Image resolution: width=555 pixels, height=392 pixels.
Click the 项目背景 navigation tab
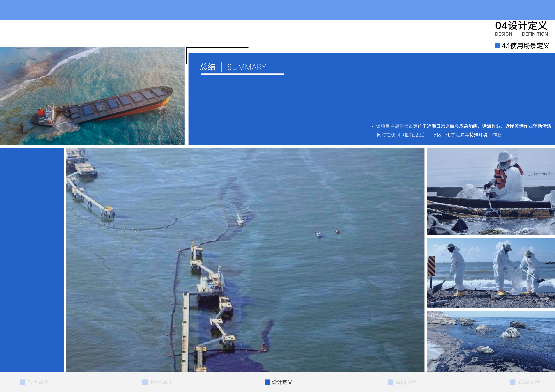point(38,382)
